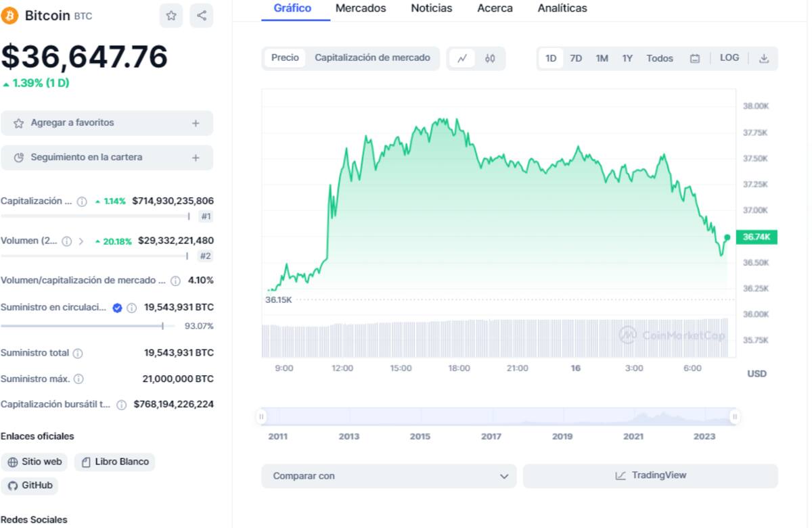Open the Mercados tab

pos(361,9)
